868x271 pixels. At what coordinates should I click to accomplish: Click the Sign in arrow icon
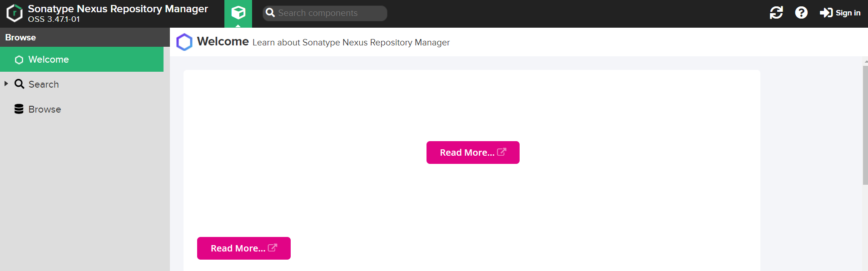point(826,13)
